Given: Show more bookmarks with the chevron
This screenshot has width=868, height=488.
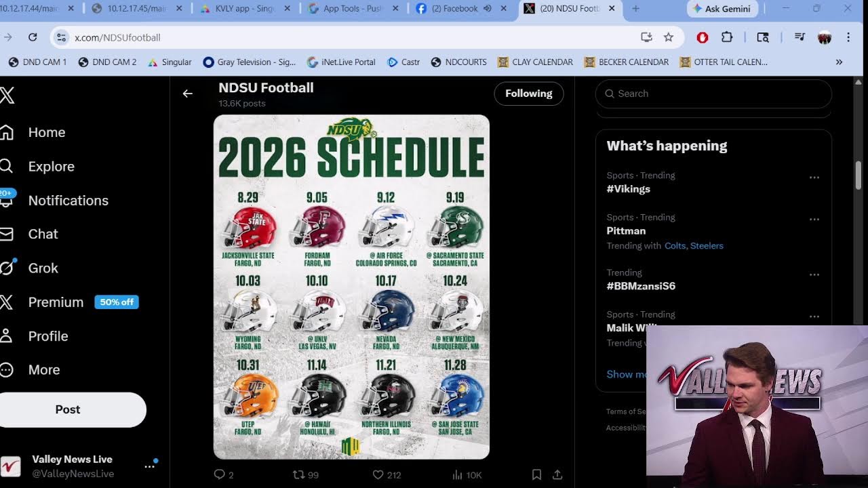Looking at the screenshot, I should pyautogui.click(x=839, y=62).
